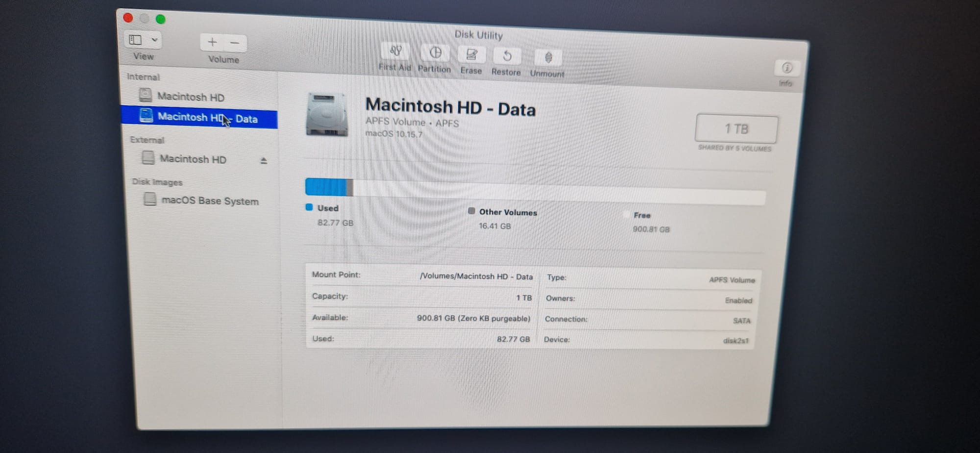The width and height of the screenshot is (980, 453).
Task: Click the Available 900.81 GB value
Action: point(473,318)
